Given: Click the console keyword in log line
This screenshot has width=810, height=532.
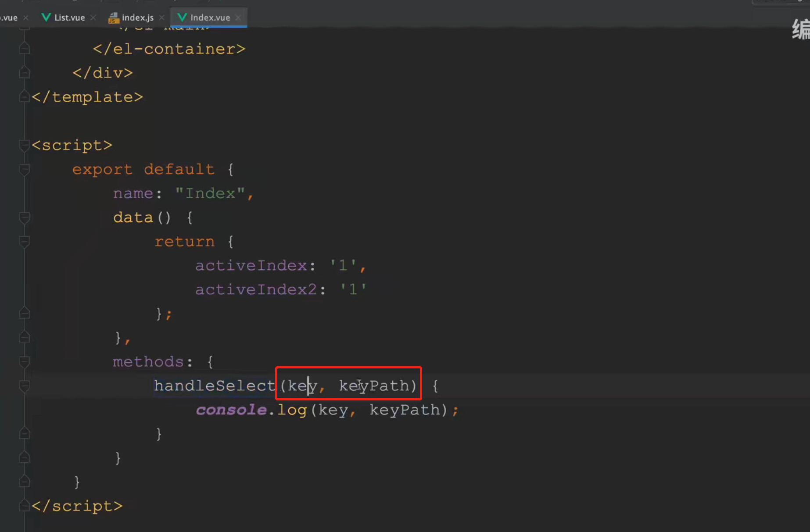Looking at the screenshot, I should [x=231, y=410].
